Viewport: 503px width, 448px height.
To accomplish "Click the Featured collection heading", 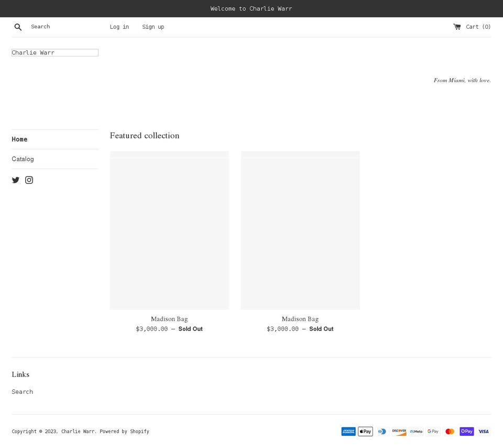I will [145, 136].
